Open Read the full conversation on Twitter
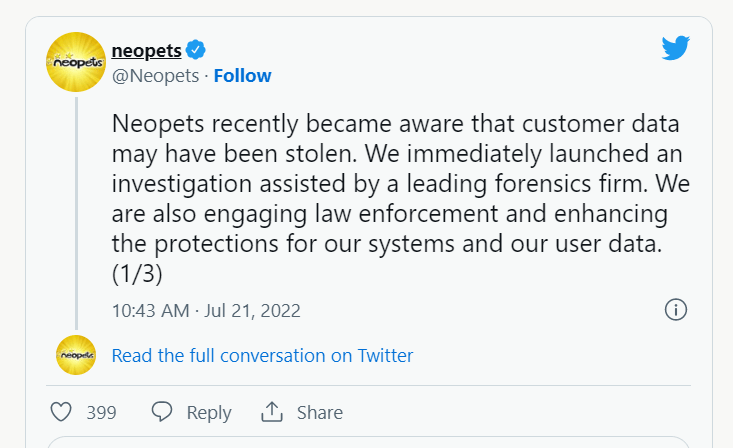Screen dimensions: 733x448 click(x=262, y=356)
